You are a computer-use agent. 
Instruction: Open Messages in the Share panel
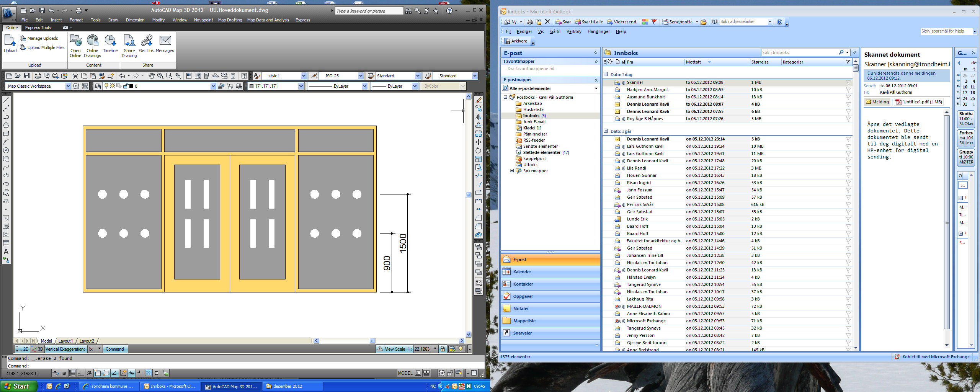click(x=165, y=43)
